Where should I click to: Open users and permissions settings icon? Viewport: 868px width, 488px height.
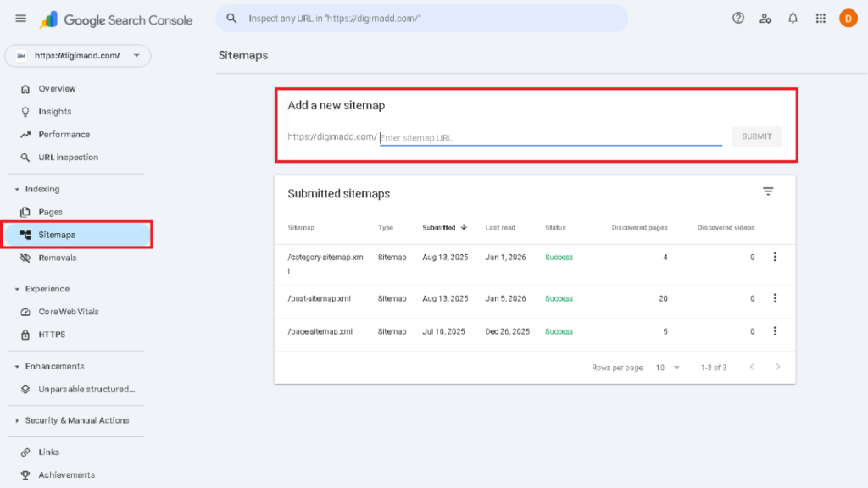point(765,19)
